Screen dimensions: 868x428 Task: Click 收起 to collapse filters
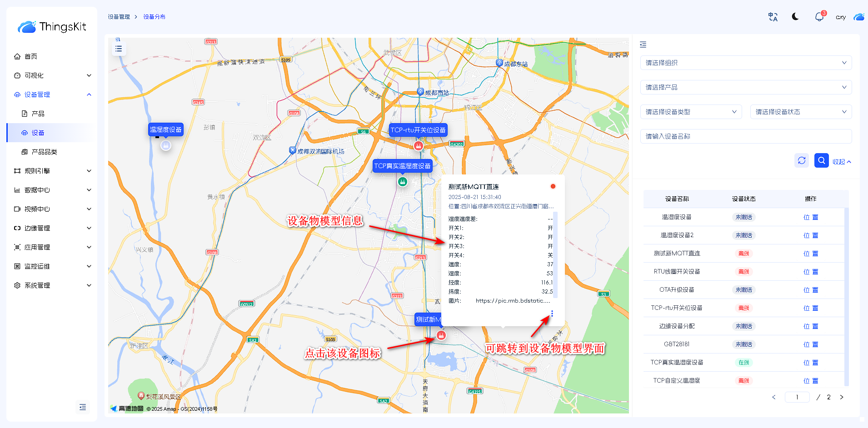(x=841, y=162)
